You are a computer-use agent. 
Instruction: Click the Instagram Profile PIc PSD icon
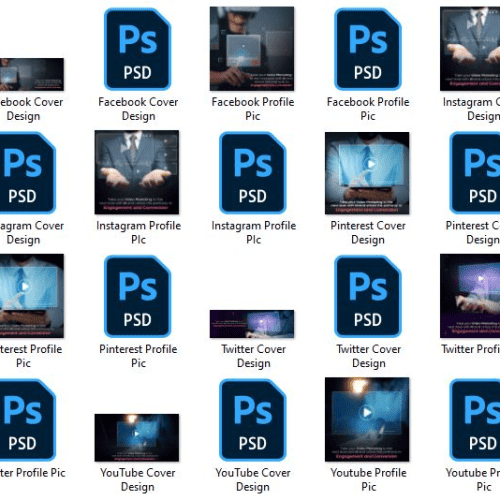click(253, 173)
